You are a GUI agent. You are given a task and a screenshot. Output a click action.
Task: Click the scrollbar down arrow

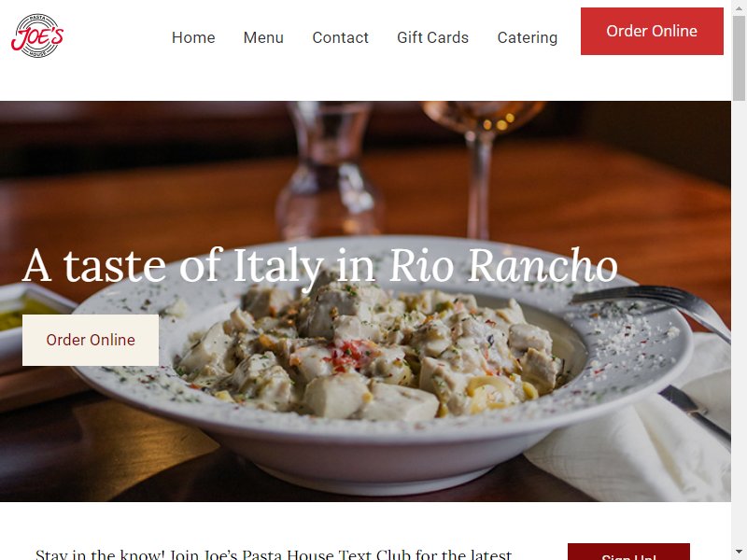pos(739,553)
